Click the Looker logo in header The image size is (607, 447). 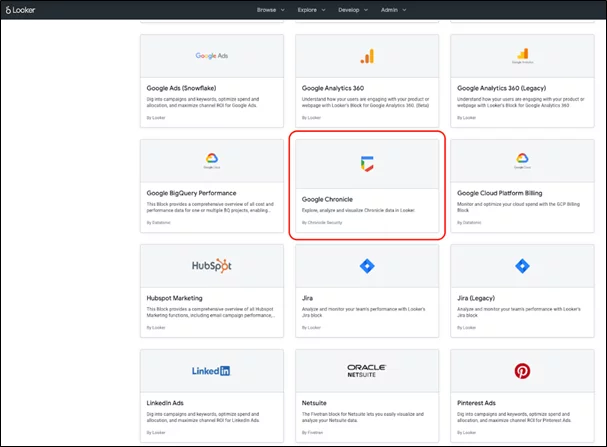click(x=20, y=10)
